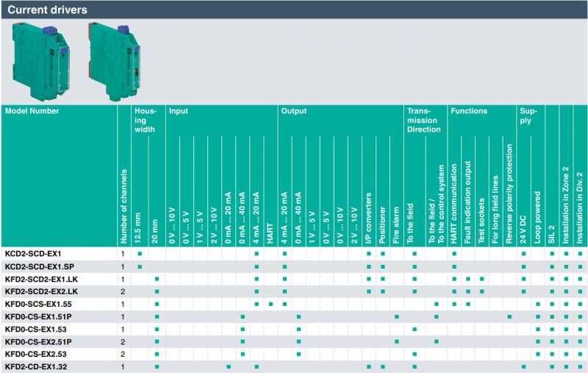Click the "Output" group header

[x=293, y=111]
